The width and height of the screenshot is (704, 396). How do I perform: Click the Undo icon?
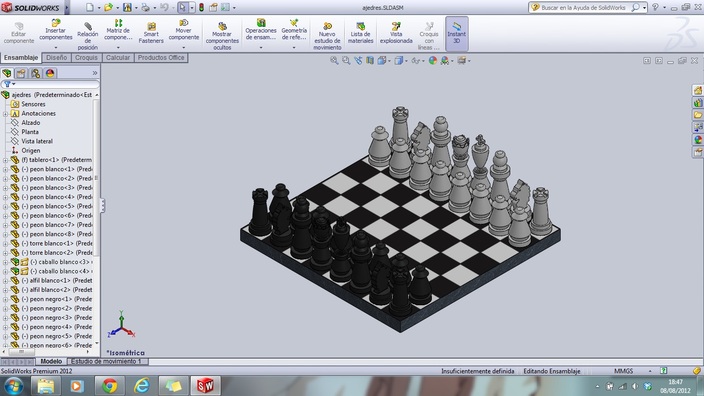coord(164,7)
